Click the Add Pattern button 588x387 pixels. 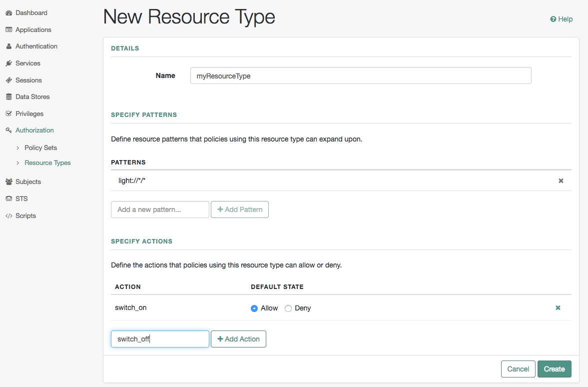click(240, 209)
